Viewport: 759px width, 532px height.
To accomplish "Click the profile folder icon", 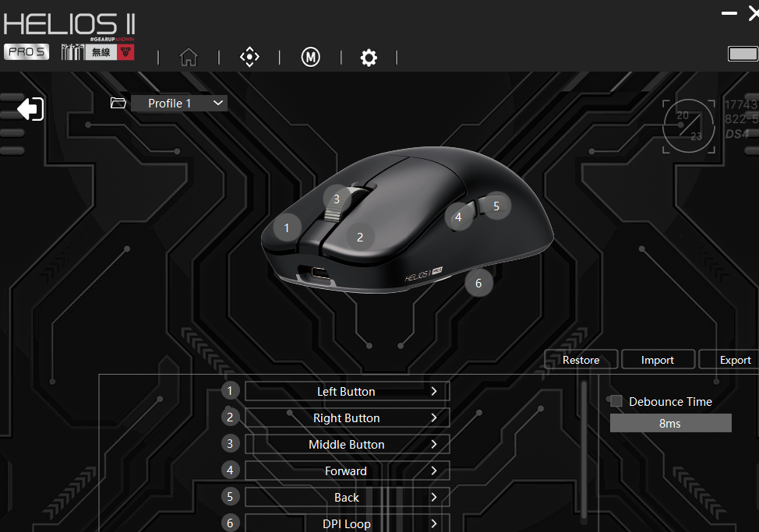I will 118,103.
